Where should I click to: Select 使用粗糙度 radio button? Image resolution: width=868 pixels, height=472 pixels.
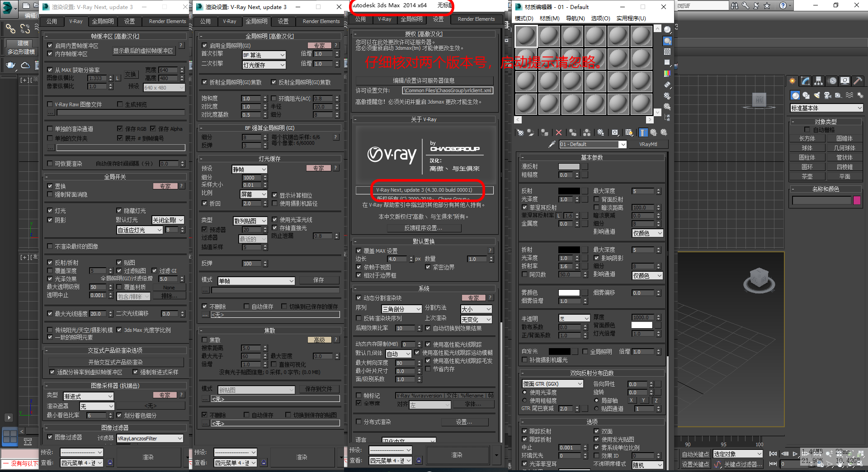(x=524, y=401)
